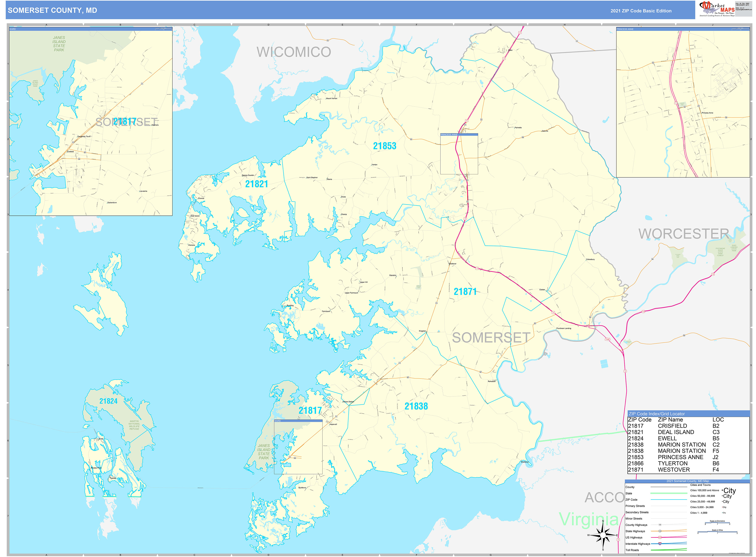Click the ZIP code 21824 label on Smith Island
The height and width of the screenshot is (557, 756).
tap(108, 401)
